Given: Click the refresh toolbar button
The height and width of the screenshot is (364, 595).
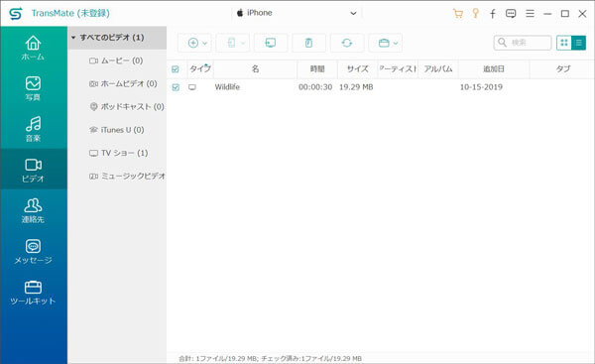Looking at the screenshot, I should point(347,43).
